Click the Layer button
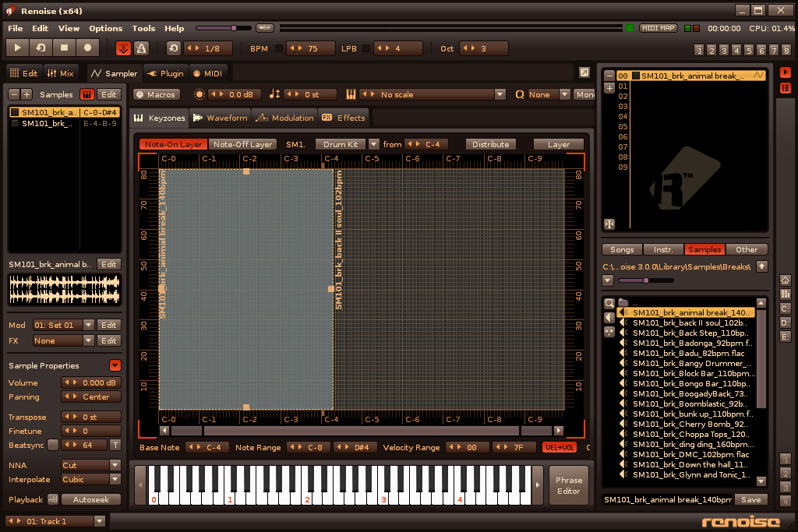 tap(558, 144)
